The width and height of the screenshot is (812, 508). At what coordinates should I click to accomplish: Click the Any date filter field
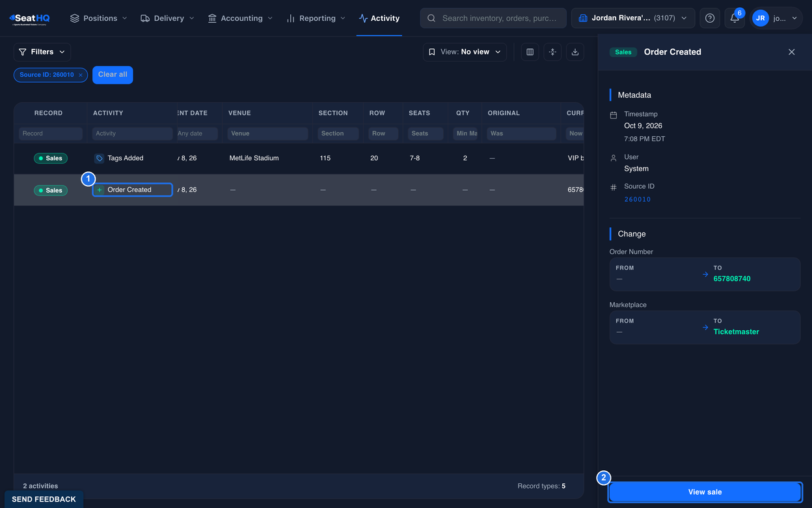pos(197,134)
